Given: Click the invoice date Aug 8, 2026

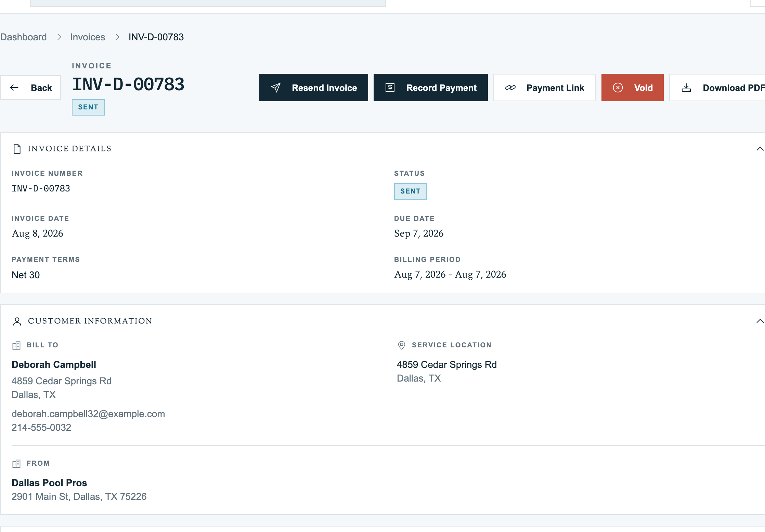Looking at the screenshot, I should (x=37, y=233).
